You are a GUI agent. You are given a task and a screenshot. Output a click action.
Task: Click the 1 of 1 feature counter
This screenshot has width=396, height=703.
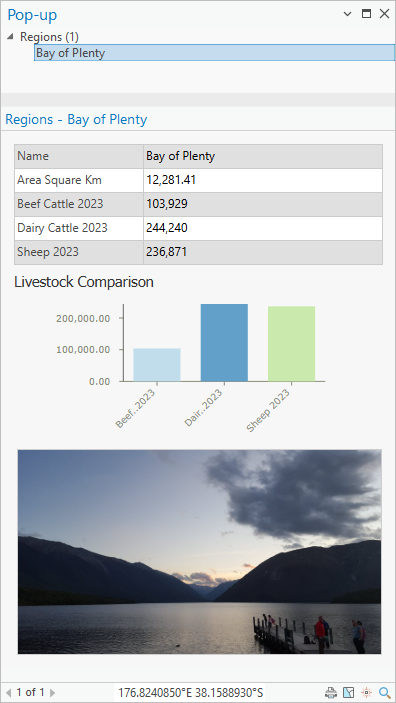coord(30,692)
